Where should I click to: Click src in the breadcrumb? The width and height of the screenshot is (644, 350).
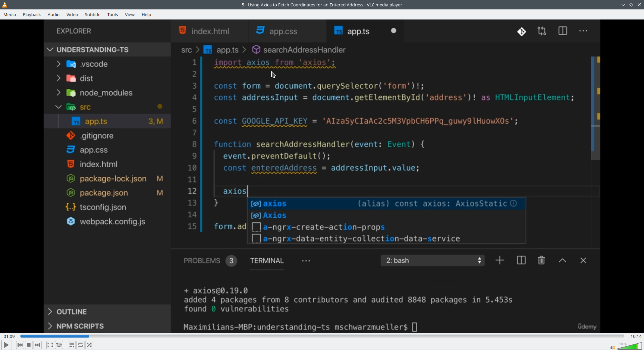tap(186, 50)
